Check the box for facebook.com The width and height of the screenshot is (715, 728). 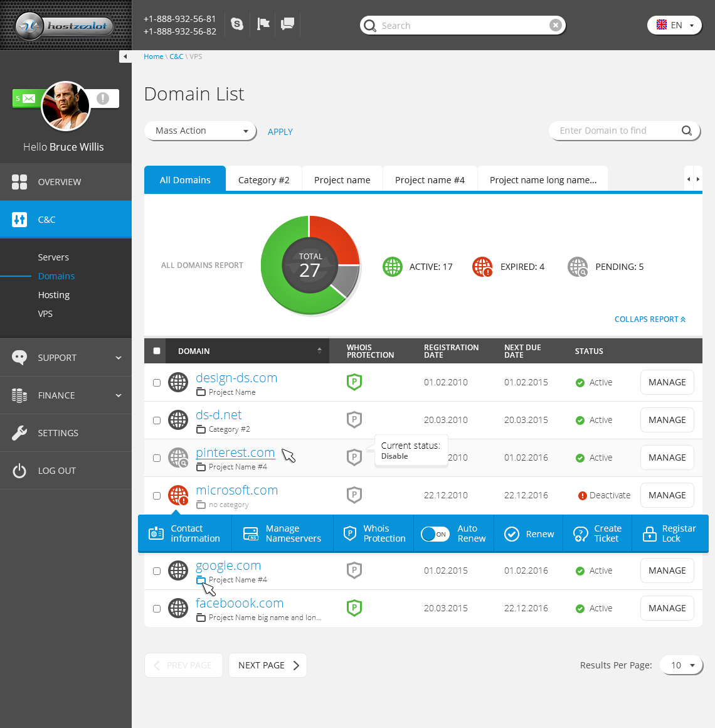(x=157, y=608)
